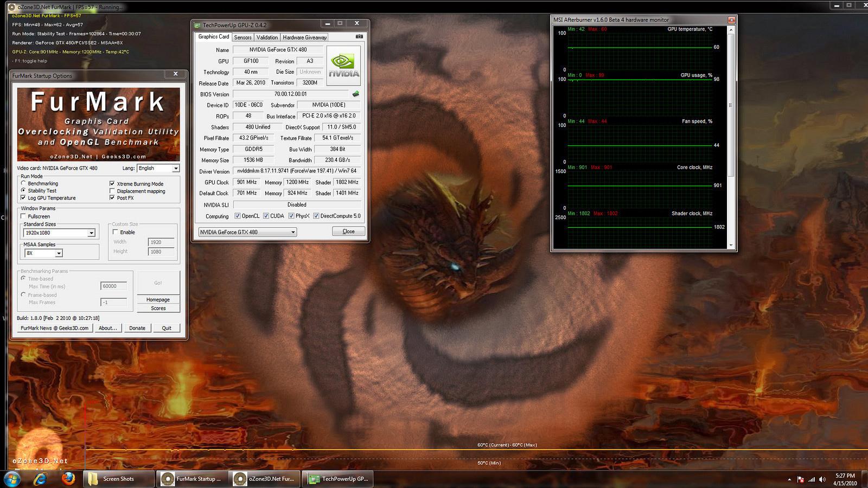
Task: Select the Benchmarking run mode
Action: pos(23,184)
